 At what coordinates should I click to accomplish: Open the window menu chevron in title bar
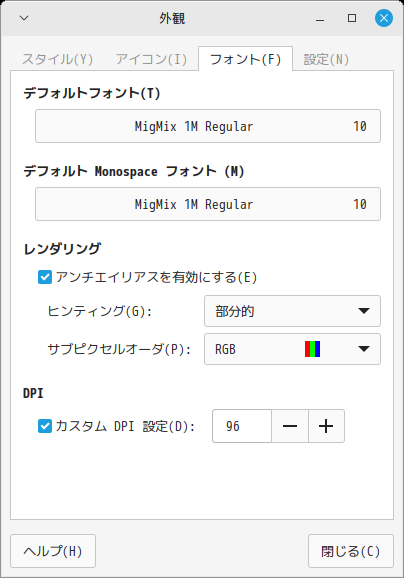pyautogui.click(x=24, y=18)
